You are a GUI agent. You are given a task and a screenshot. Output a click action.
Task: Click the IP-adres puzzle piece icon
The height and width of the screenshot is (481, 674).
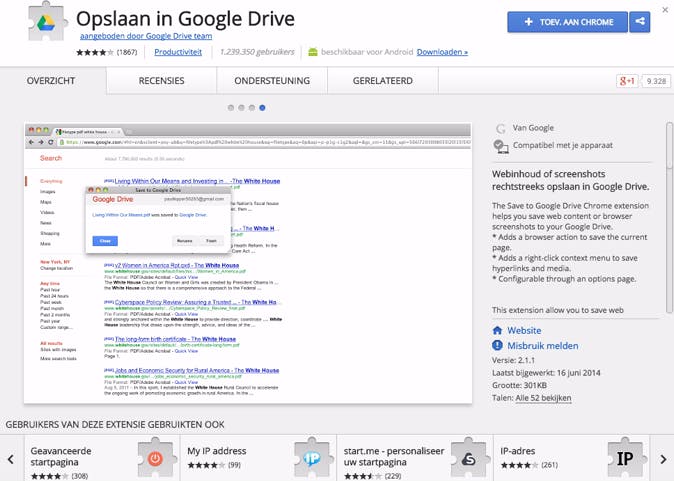point(625,459)
